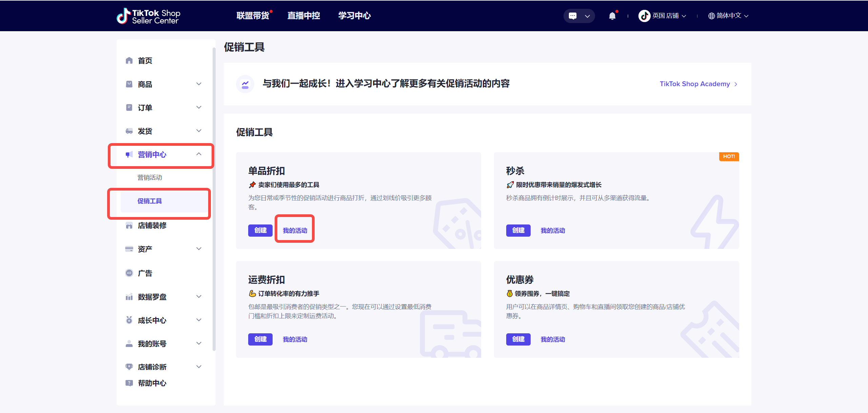The width and height of the screenshot is (868, 413).
Task: Open the 发货 shipping icon in sidebar
Action: click(x=129, y=131)
